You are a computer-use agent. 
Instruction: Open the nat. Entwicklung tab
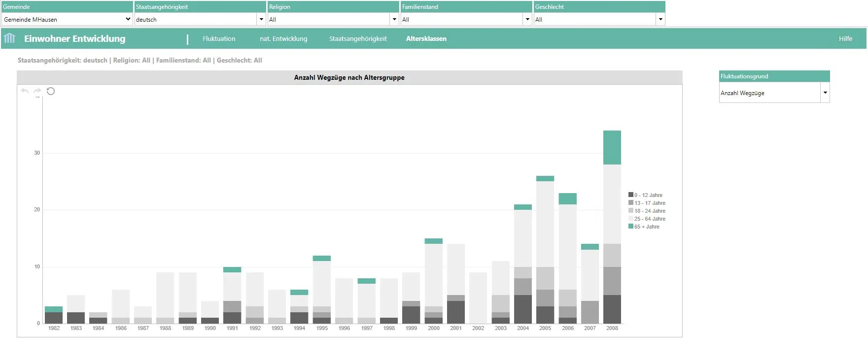click(283, 39)
